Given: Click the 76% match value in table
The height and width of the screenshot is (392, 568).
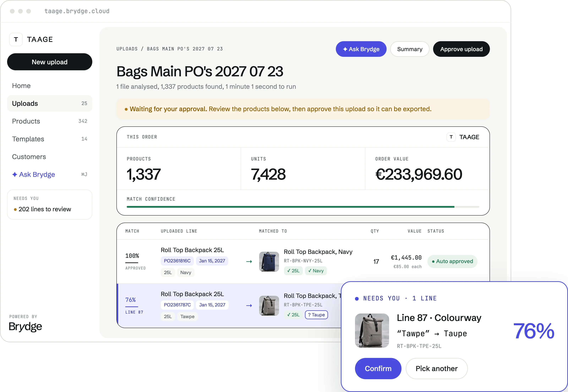Looking at the screenshot, I should point(130,300).
